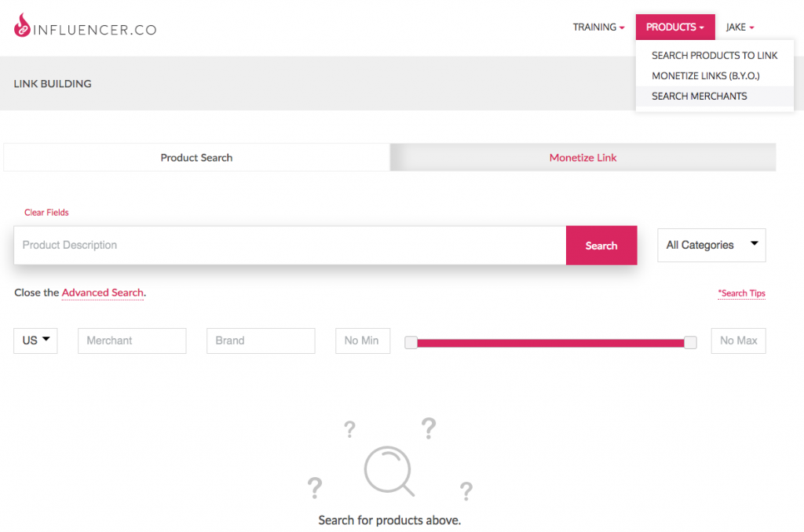Image resolution: width=804 pixels, height=532 pixels.
Task: Click into the Brand field
Action: [x=261, y=341]
